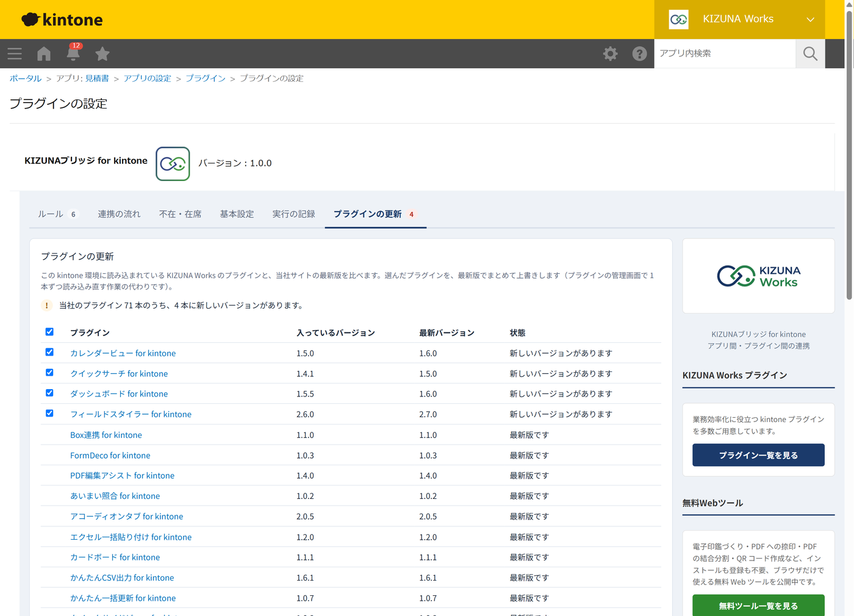Expand the KIZUNA Works header dropdown
The width and height of the screenshot is (854, 616).
[810, 20]
